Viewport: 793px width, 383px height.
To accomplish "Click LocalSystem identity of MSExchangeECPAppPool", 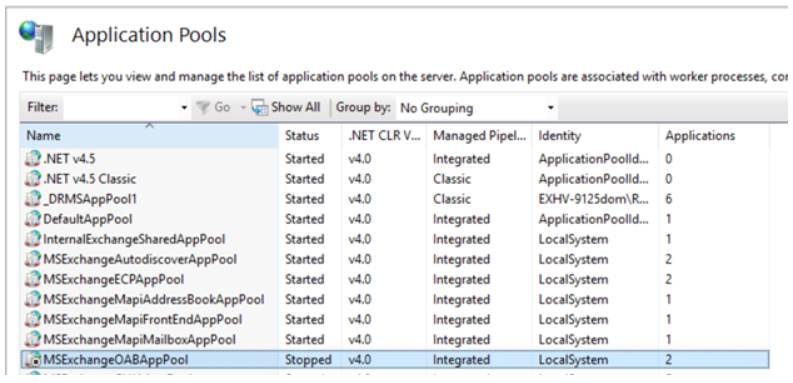I will (573, 280).
